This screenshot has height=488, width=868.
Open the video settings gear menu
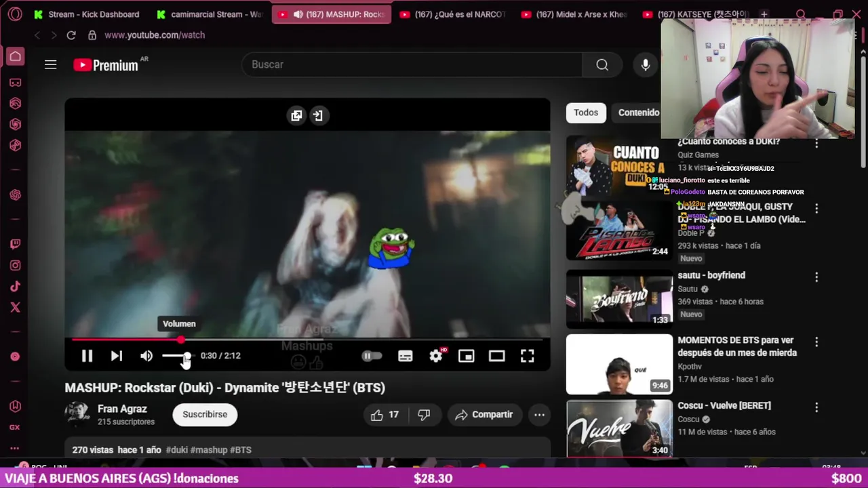[436, 356]
